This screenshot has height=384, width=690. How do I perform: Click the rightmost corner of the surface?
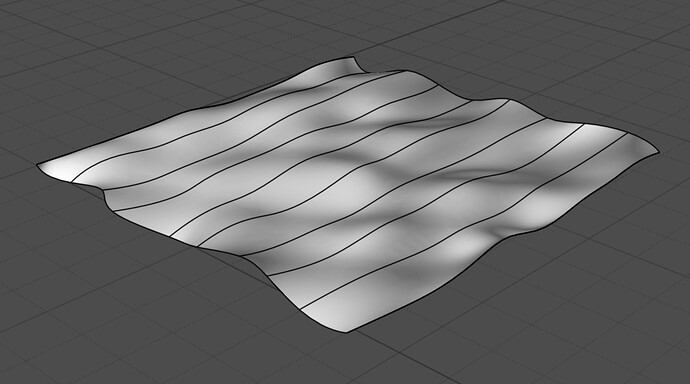(658, 152)
